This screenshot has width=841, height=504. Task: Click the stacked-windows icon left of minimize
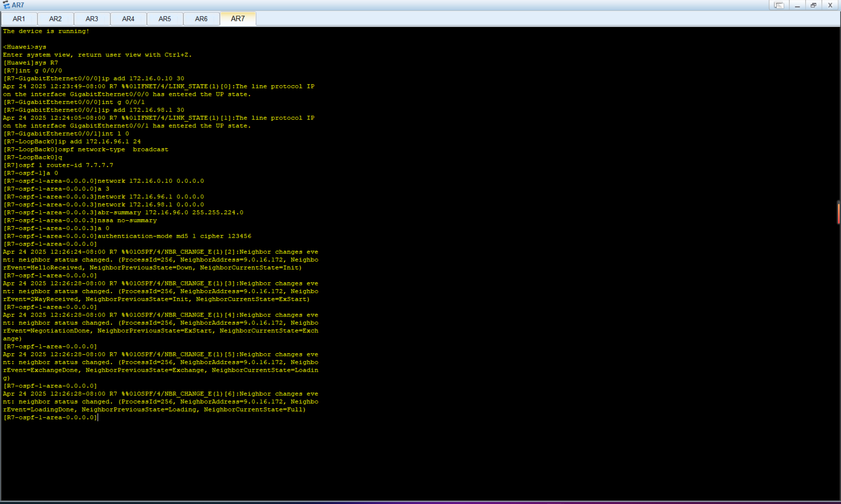pos(779,5)
